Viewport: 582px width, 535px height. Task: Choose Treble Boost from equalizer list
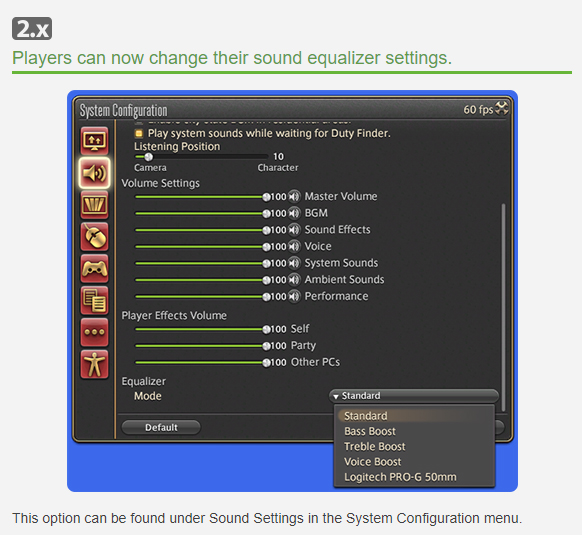(x=375, y=447)
